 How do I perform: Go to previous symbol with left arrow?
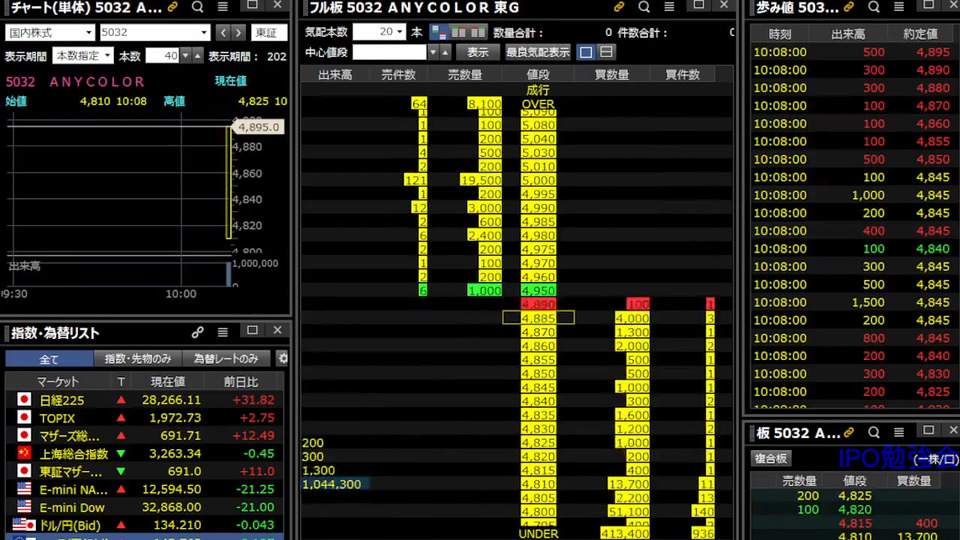(x=223, y=32)
